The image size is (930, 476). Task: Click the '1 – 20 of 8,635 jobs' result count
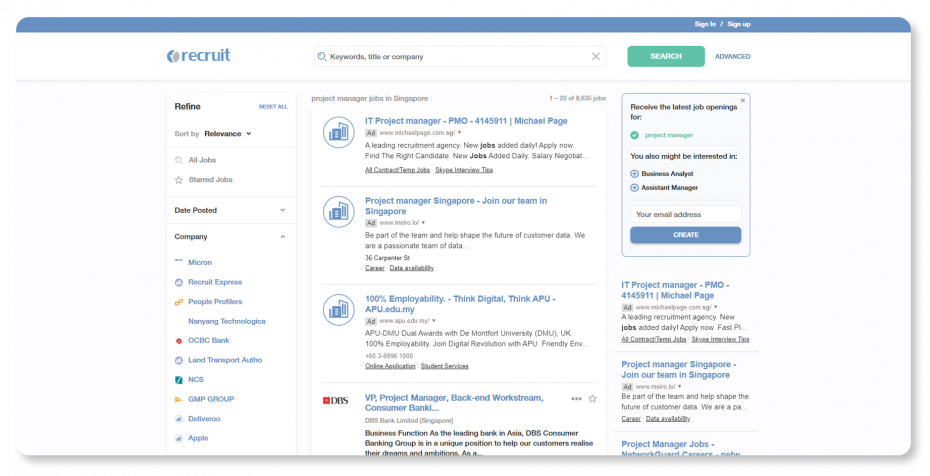click(577, 98)
